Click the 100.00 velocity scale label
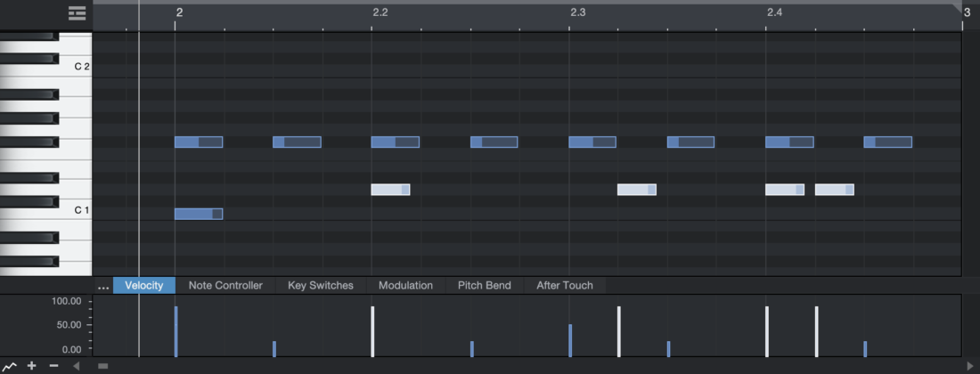 click(67, 301)
